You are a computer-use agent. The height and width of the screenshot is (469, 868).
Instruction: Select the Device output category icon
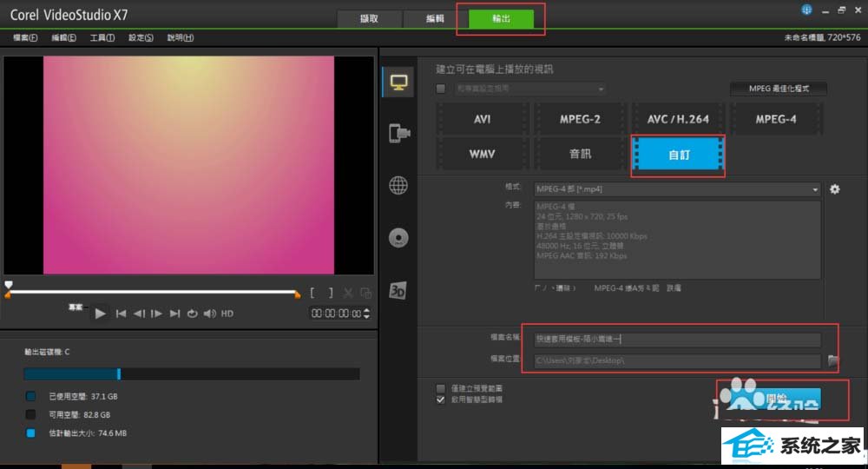(x=399, y=133)
